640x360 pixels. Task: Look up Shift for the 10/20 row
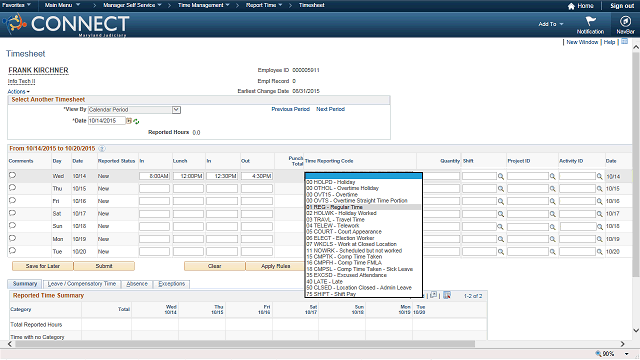pos(500,252)
